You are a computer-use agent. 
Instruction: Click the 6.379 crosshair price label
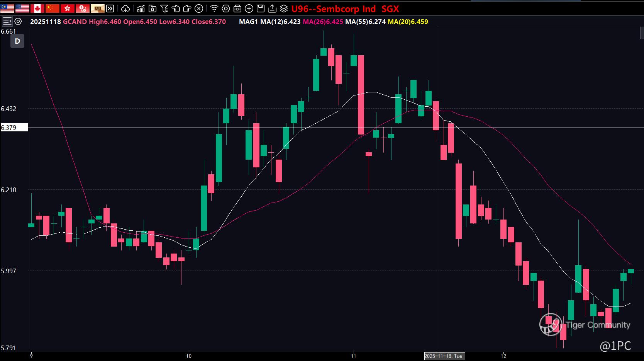[x=14, y=128]
